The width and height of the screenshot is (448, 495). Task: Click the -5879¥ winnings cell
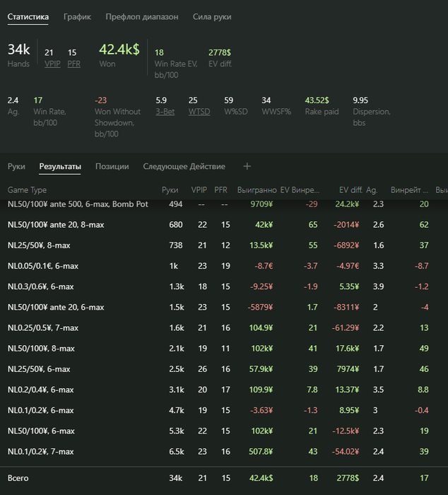tap(260, 307)
